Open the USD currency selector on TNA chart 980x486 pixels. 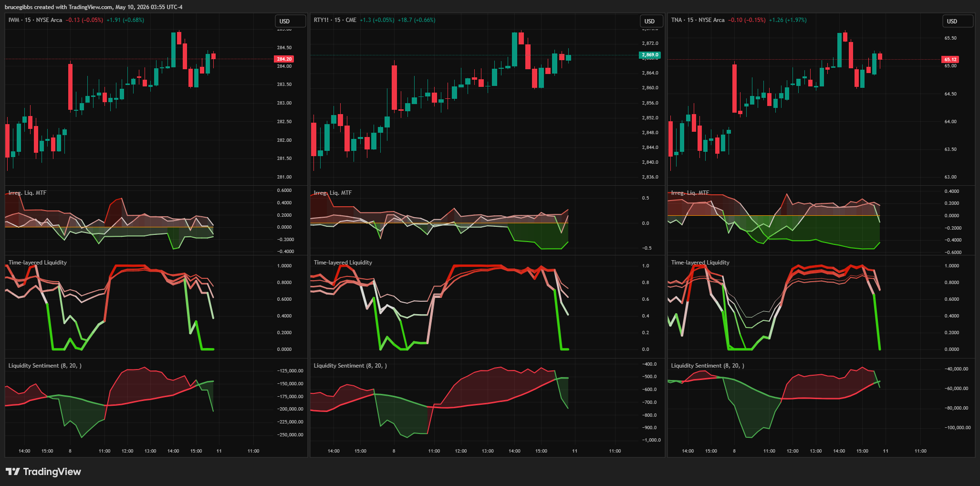[958, 21]
